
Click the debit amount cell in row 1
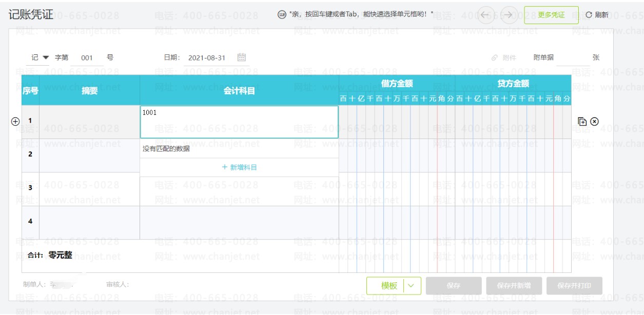(x=397, y=122)
